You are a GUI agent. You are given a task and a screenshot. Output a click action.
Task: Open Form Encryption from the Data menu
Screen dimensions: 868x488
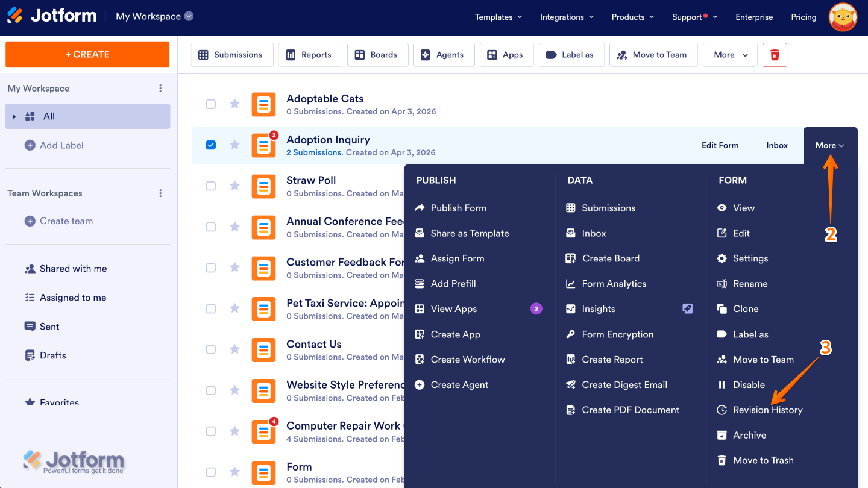point(617,334)
